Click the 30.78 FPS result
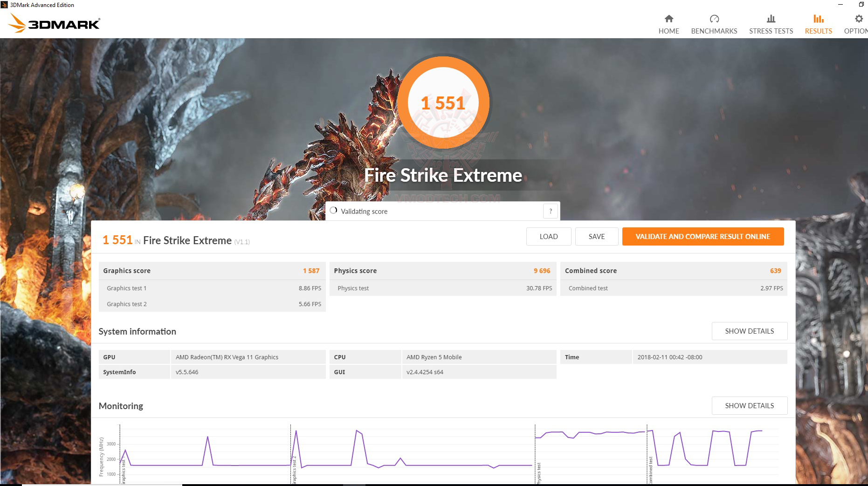The height and width of the screenshot is (486, 868). point(539,288)
